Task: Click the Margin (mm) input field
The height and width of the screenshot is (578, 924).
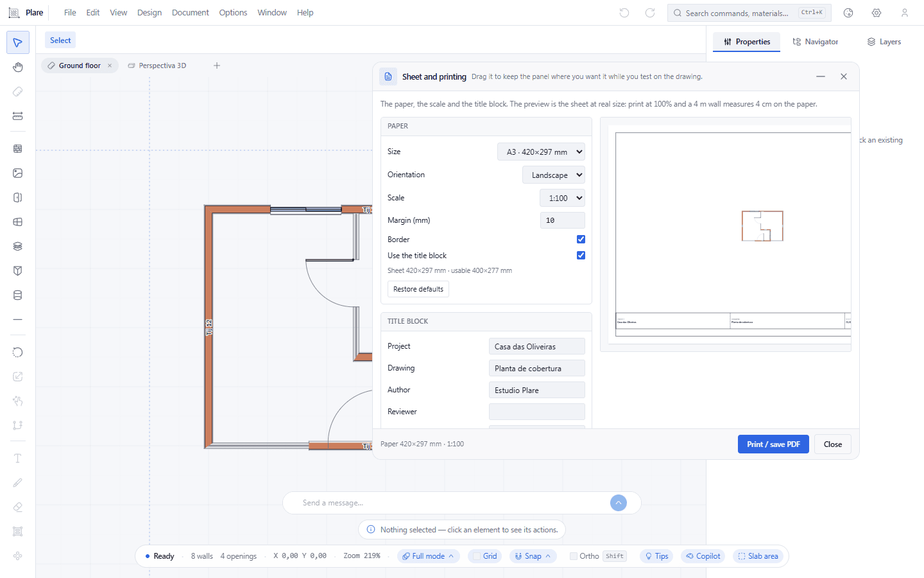Action: 563,220
